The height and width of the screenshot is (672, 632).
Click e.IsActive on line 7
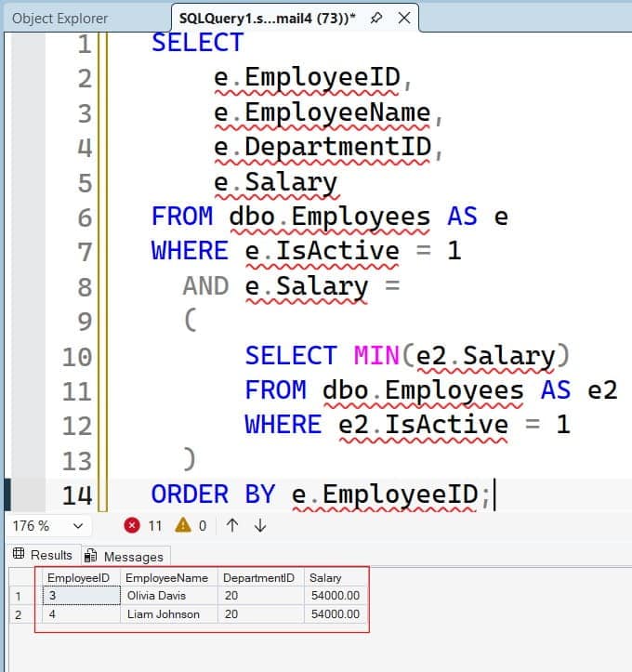(322, 251)
